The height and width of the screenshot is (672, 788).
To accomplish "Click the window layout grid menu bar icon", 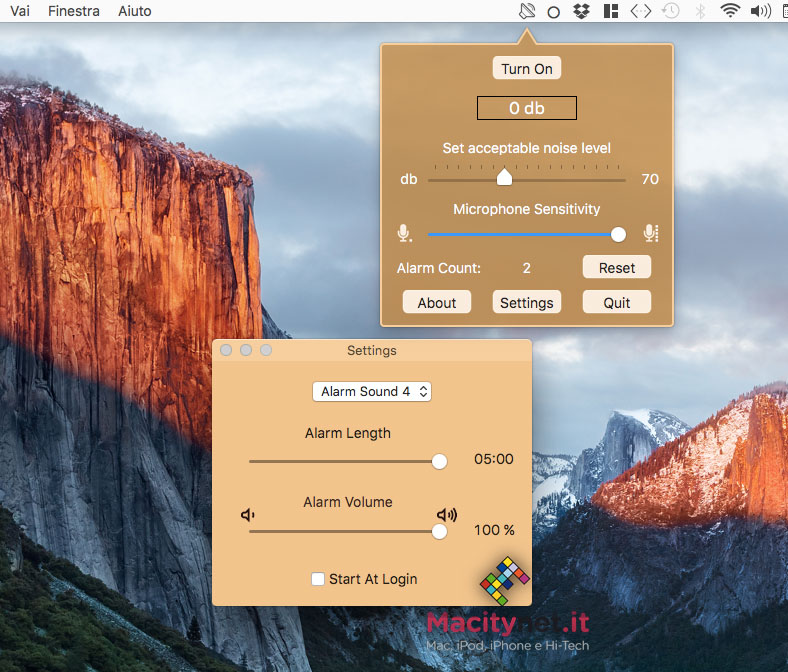I will tap(611, 11).
